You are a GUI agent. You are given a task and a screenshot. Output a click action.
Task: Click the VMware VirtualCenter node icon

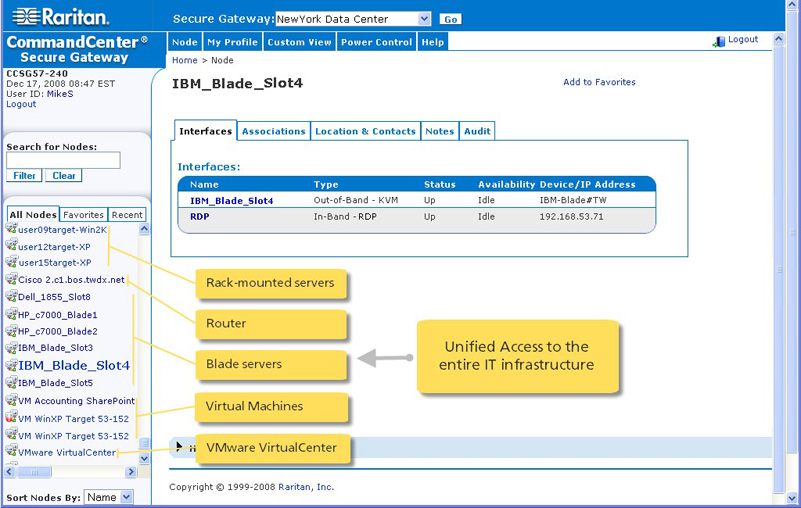[x=11, y=452]
